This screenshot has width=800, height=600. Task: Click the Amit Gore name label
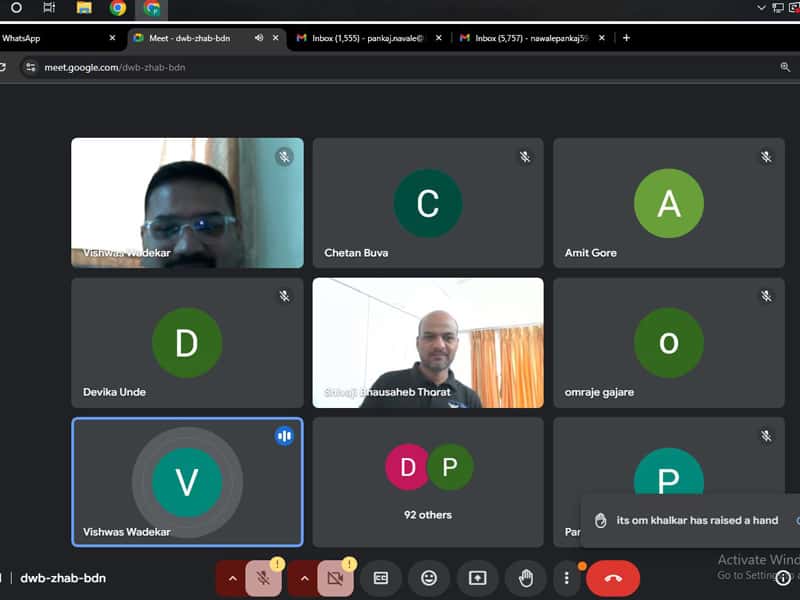[590, 253]
